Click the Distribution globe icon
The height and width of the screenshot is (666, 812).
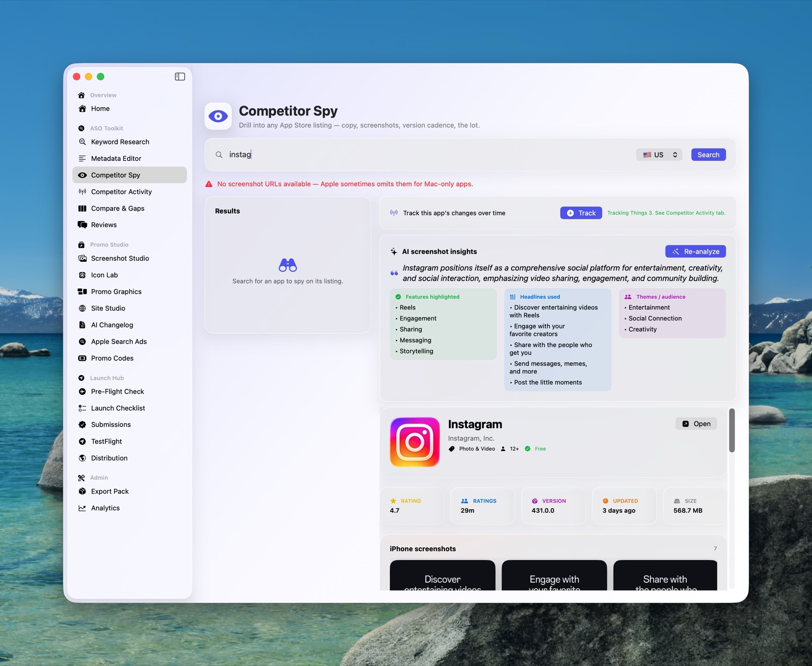(82, 458)
